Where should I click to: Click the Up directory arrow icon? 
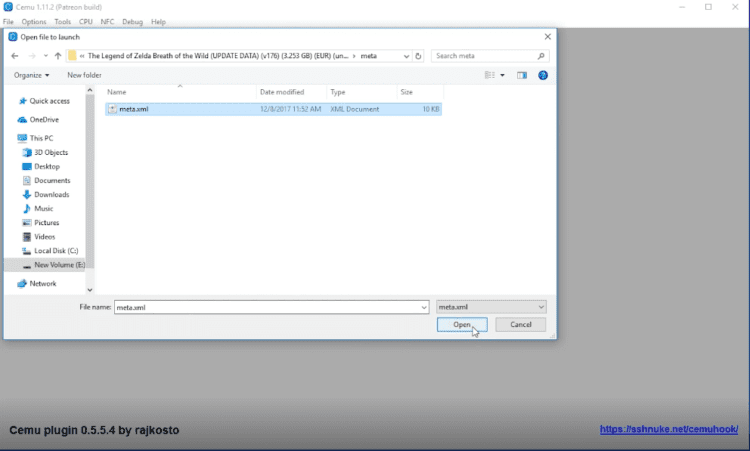tap(59, 56)
